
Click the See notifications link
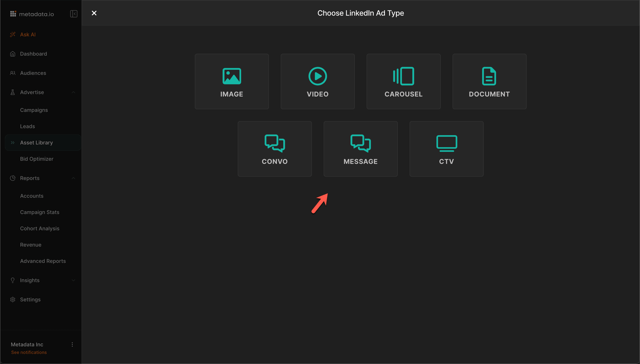click(x=29, y=353)
